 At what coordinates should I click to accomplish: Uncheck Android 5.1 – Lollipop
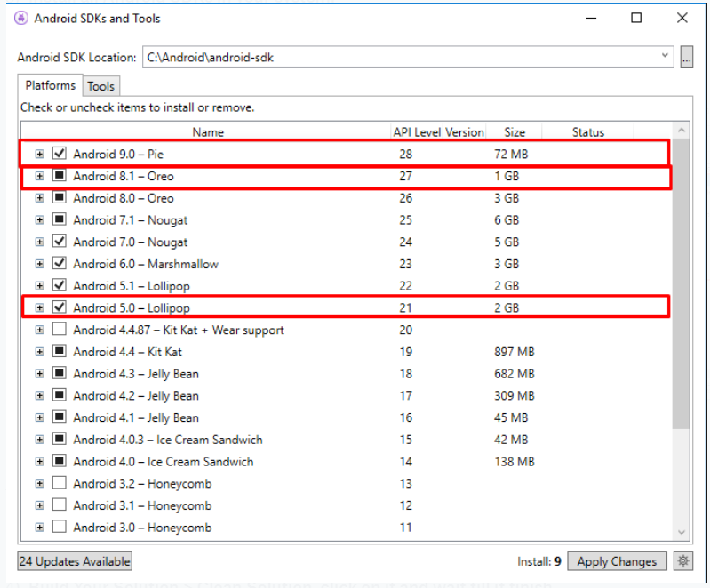60,285
